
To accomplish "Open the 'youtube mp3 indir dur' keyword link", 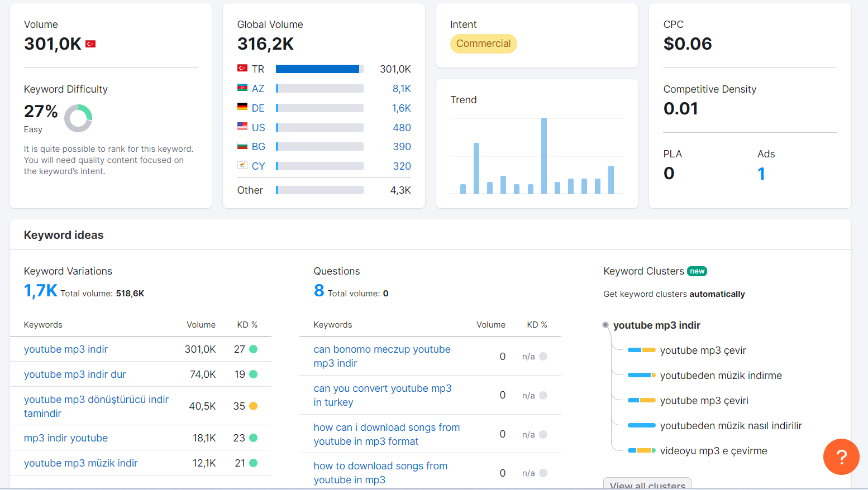I will [x=75, y=374].
